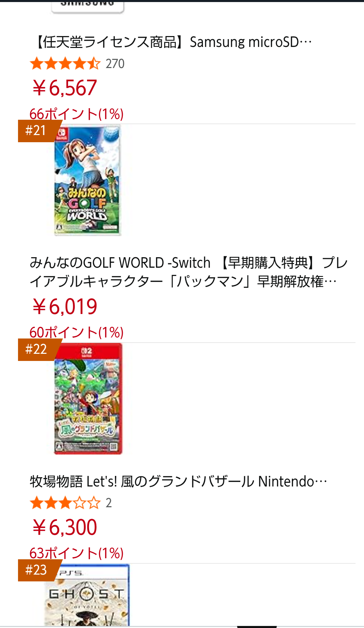The image size is (364, 628).
Task: Click the 66ポイント(1%) points text
Action: click(x=76, y=114)
